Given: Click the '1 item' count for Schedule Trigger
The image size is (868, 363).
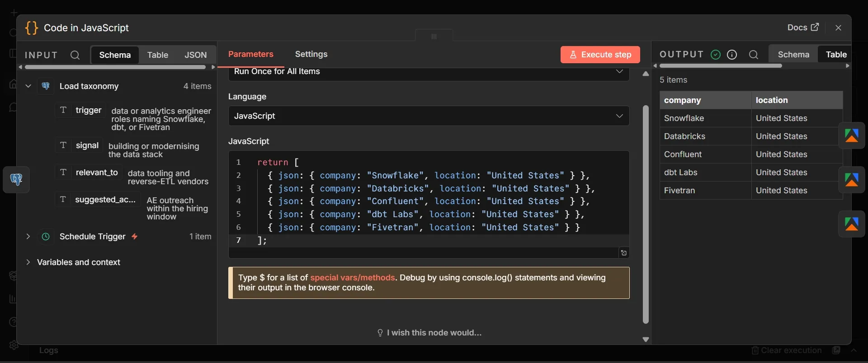Looking at the screenshot, I should pos(200,237).
